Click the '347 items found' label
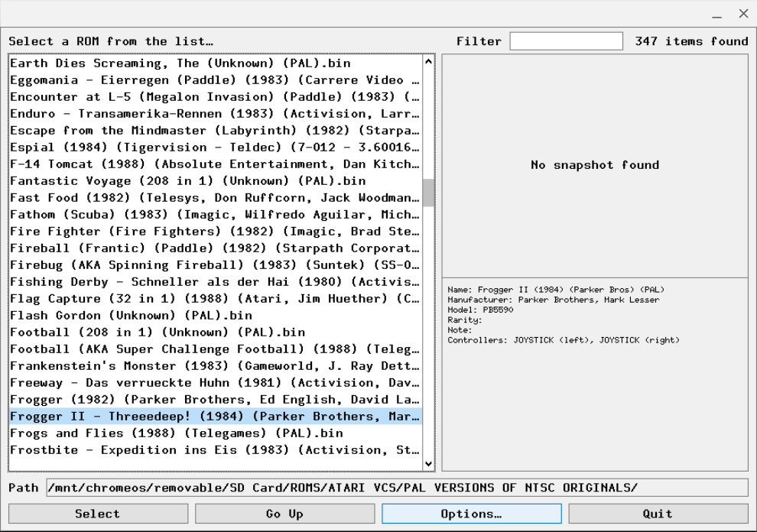The width and height of the screenshot is (757, 532). 691,41
